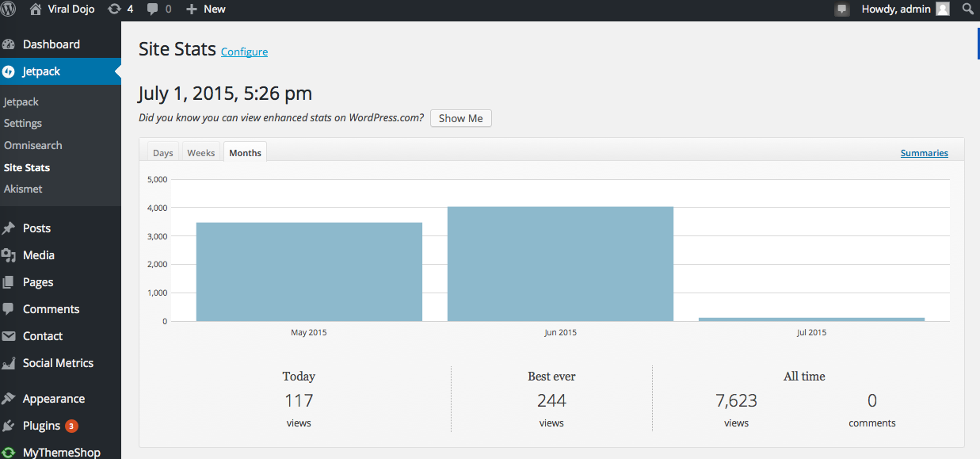Screen dimensions: 980x459
Task: Open the + New content menu
Action: tap(206, 9)
